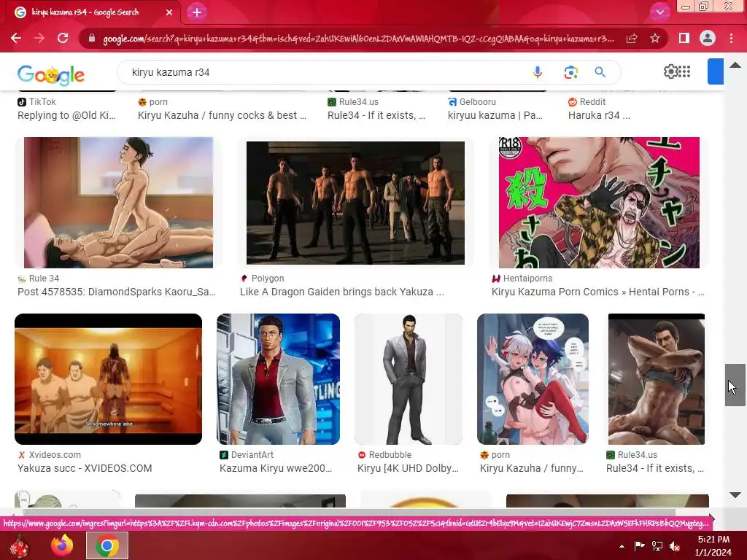The height and width of the screenshot is (560, 747).
Task: Click the address bar URL
Action: click(358, 39)
